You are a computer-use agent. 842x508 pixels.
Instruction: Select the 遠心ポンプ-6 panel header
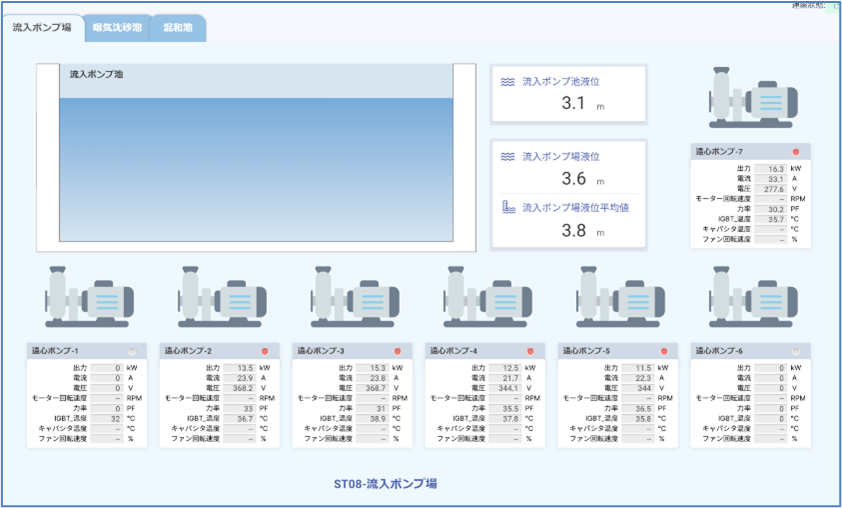(751, 351)
